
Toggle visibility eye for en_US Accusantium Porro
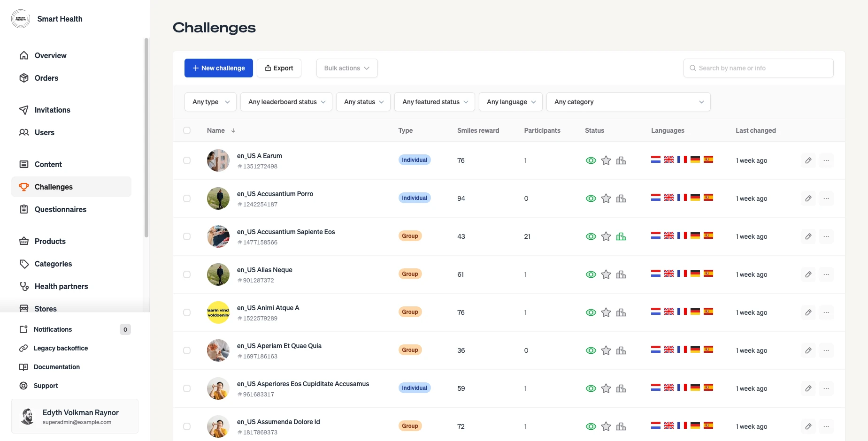pyautogui.click(x=591, y=198)
